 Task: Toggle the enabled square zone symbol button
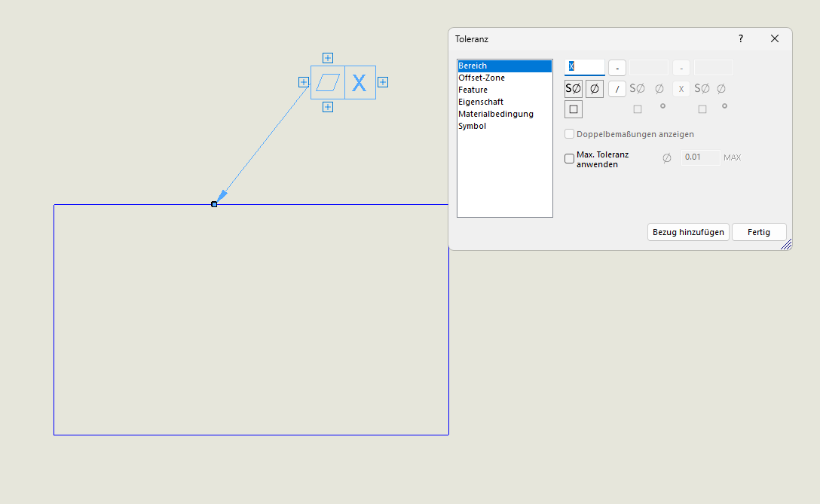click(573, 109)
